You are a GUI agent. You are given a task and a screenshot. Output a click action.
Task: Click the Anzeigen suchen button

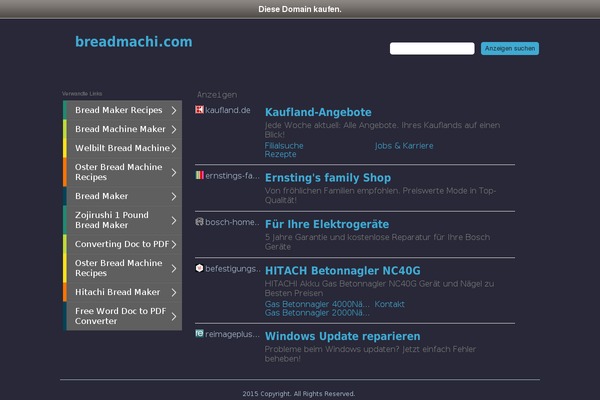click(x=510, y=49)
